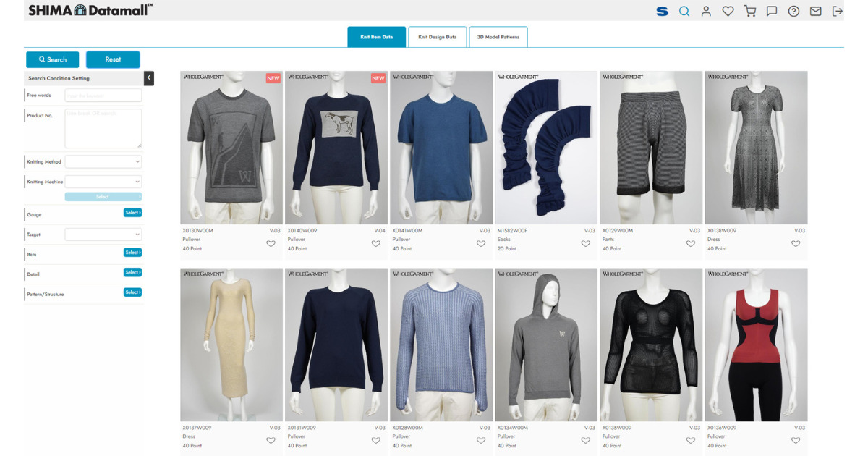
Task: Click the help question mark icon
Action: click(793, 11)
